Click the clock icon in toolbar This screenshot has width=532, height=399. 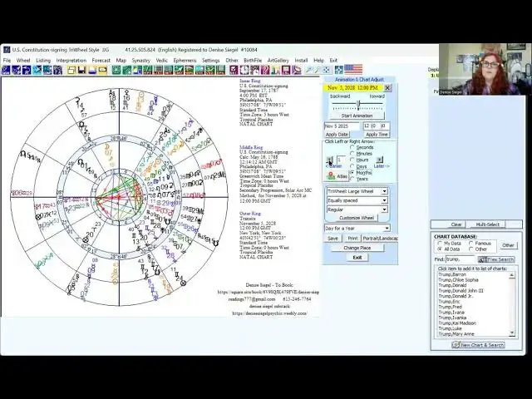(244, 70)
